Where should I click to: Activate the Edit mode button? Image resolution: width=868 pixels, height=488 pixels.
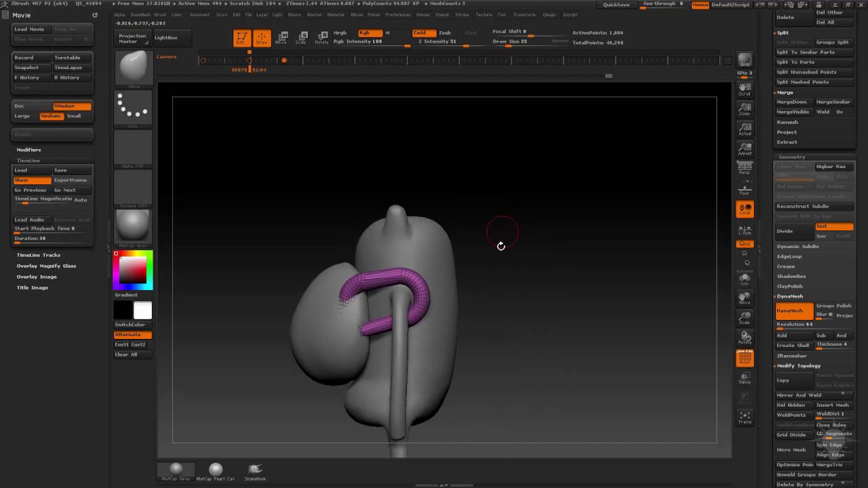[241, 38]
